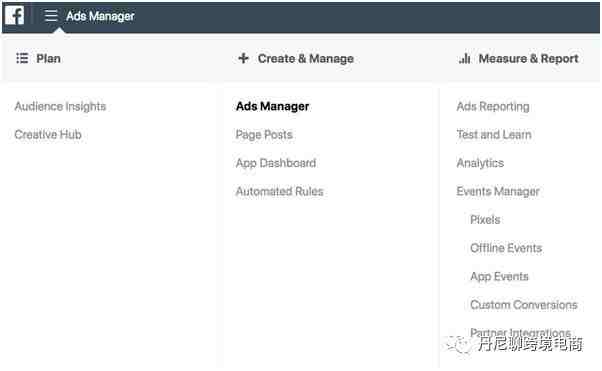
Task: Select Test and Learn
Action: (494, 134)
